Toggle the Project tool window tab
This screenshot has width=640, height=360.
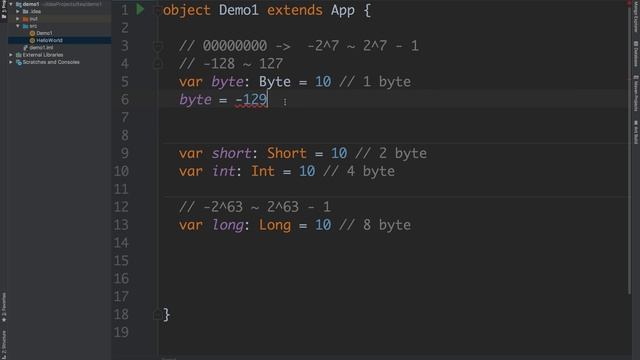click(x=4, y=10)
